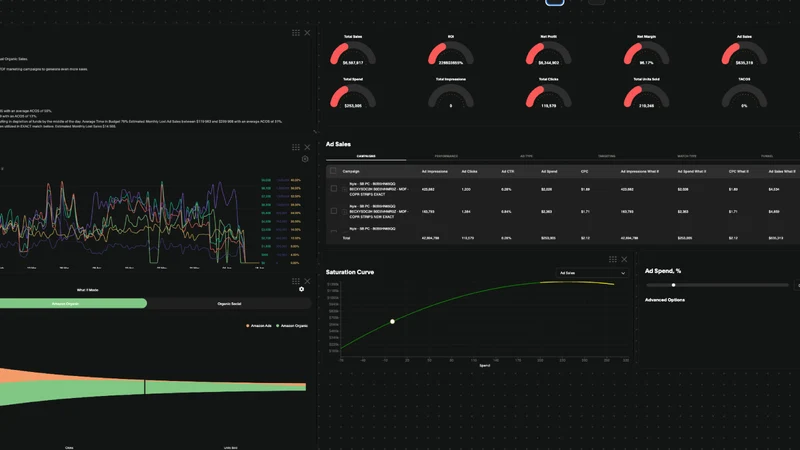Switch funnel toggle to Organic Social
The image size is (800, 450).
click(229, 304)
